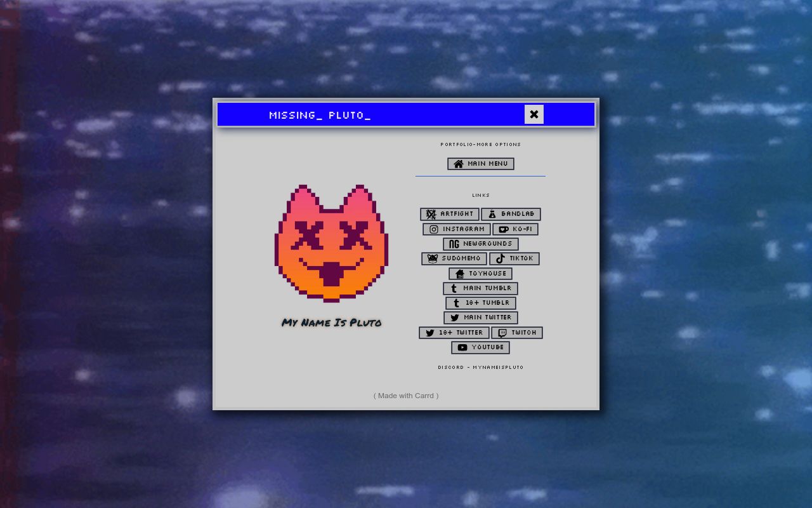The image size is (812, 508).
Task: Click the Made with Carrd link
Action: (405, 395)
